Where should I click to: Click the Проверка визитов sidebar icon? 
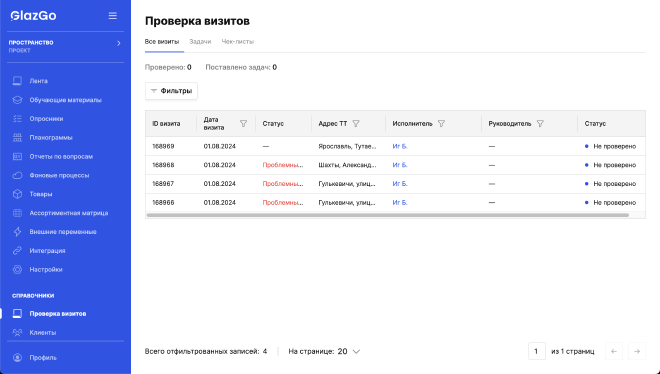point(17,313)
